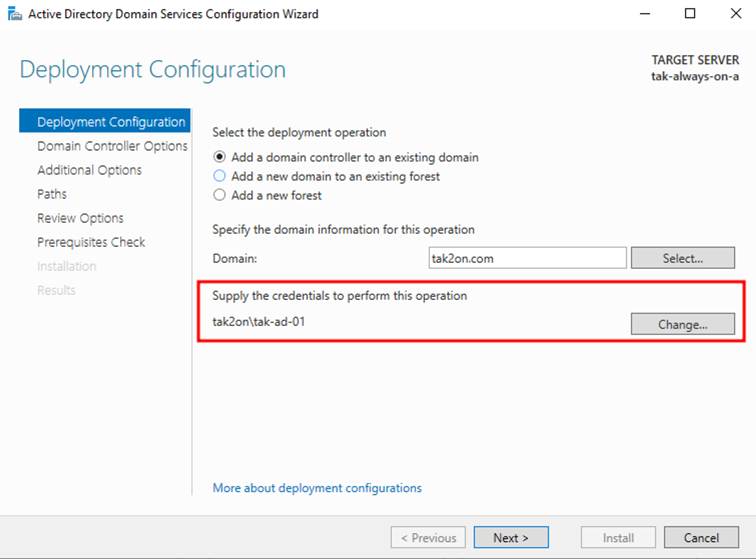Viewport: 756px width, 559px height.
Task: Click Supply the credentials to perform this operation text
Action: 339,296
